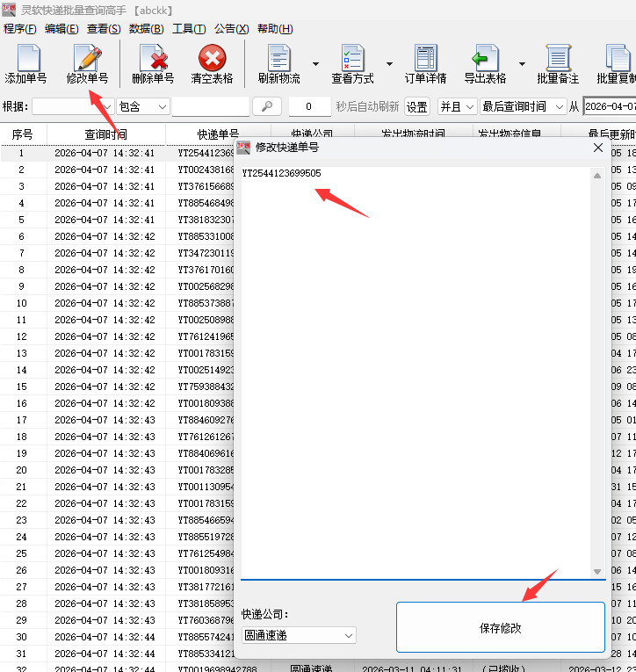Expand the 快递公司 圆通速递 dropdown
The height and width of the screenshot is (672, 636).
point(299,635)
